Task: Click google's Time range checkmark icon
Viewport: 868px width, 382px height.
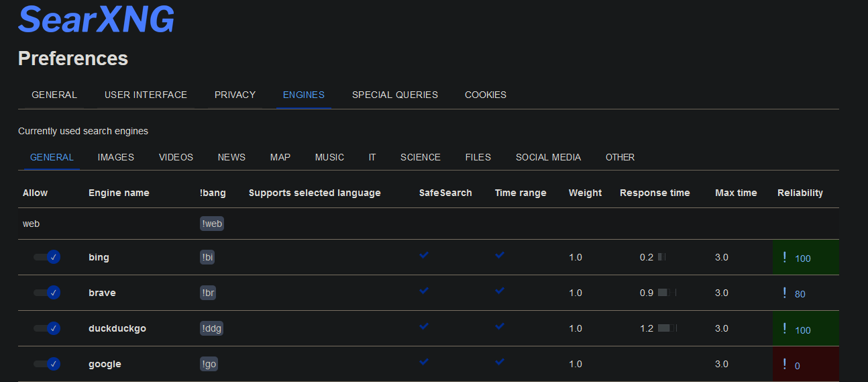Action: click(x=500, y=362)
